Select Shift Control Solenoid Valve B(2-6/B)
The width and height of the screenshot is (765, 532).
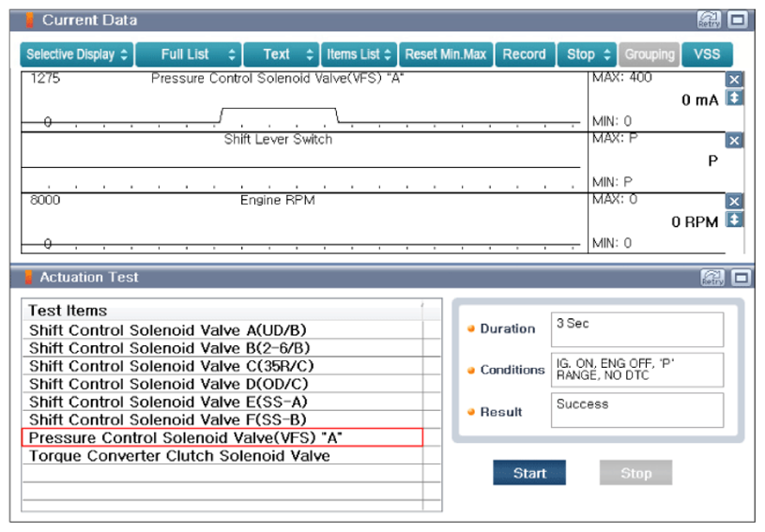pos(222,348)
